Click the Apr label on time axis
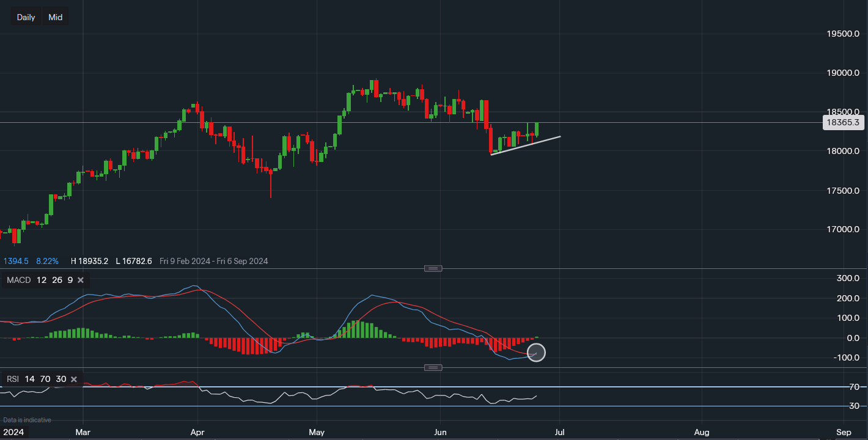Viewport: 868px width, 440px height. pos(197,432)
